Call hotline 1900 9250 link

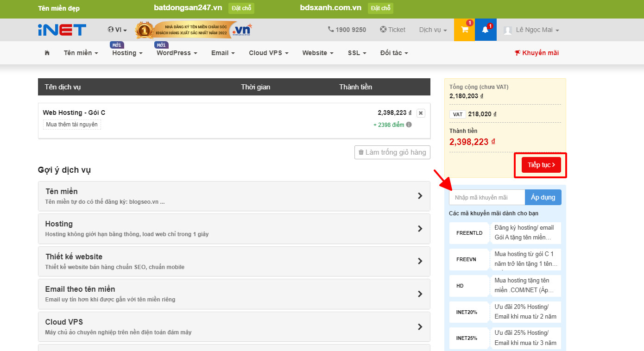(347, 30)
